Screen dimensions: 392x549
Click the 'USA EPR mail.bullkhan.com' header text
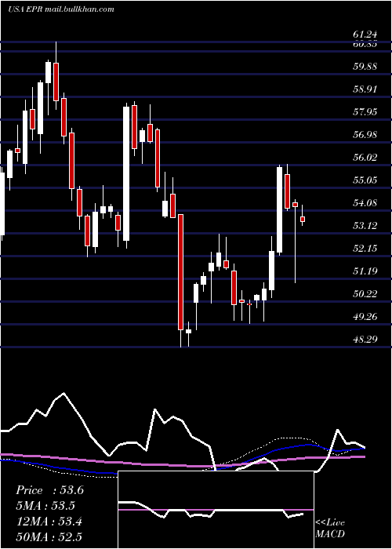point(61,9)
